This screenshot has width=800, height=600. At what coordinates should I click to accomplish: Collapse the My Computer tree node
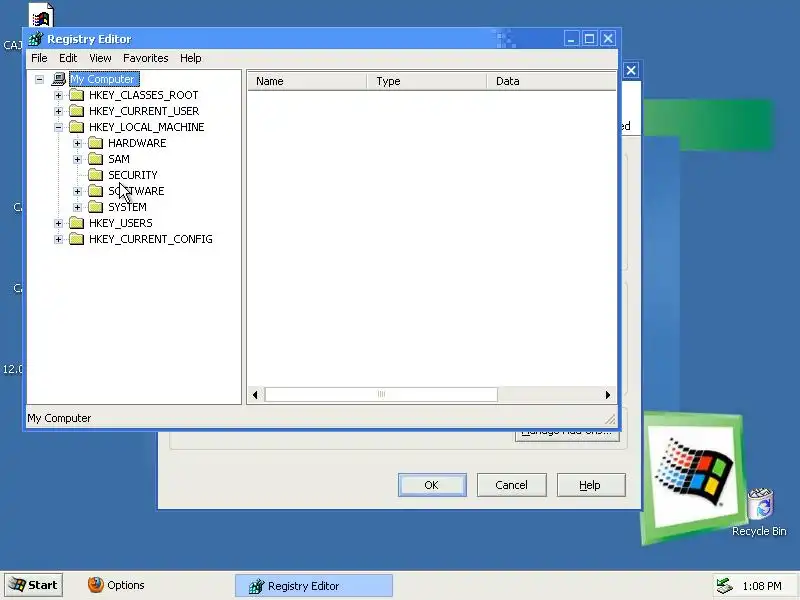click(39, 79)
